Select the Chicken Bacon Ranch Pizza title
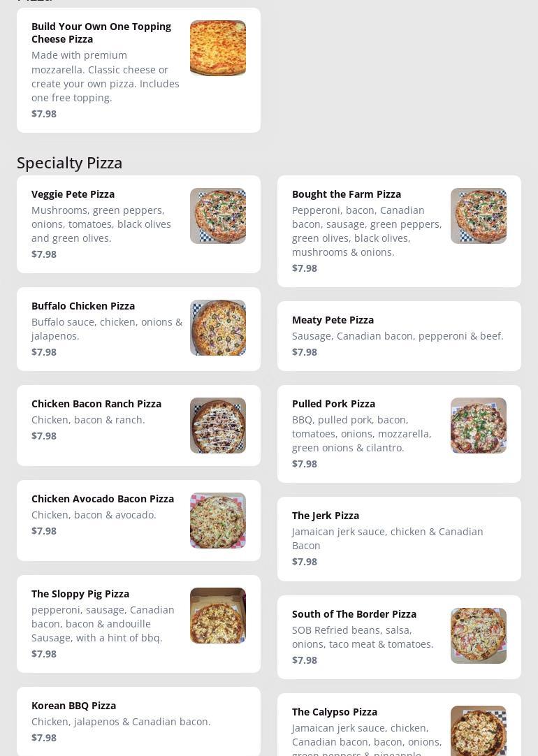Image resolution: width=538 pixels, height=756 pixels. [96, 404]
